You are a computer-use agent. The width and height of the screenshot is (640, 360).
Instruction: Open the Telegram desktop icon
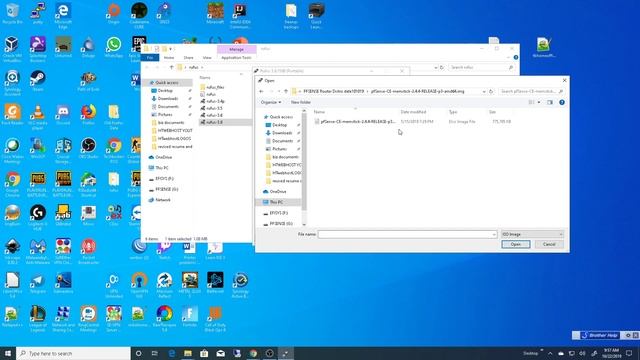38,283
